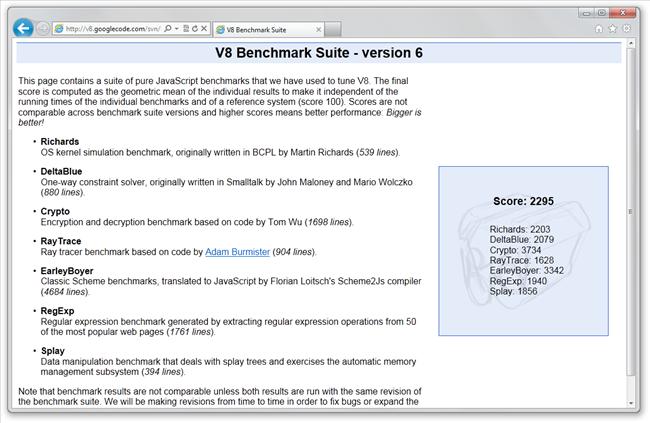Open the Tools gear menu
Image resolution: width=650 pixels, height=423 pixels.
pyautogui.click(x=626, y=29)
